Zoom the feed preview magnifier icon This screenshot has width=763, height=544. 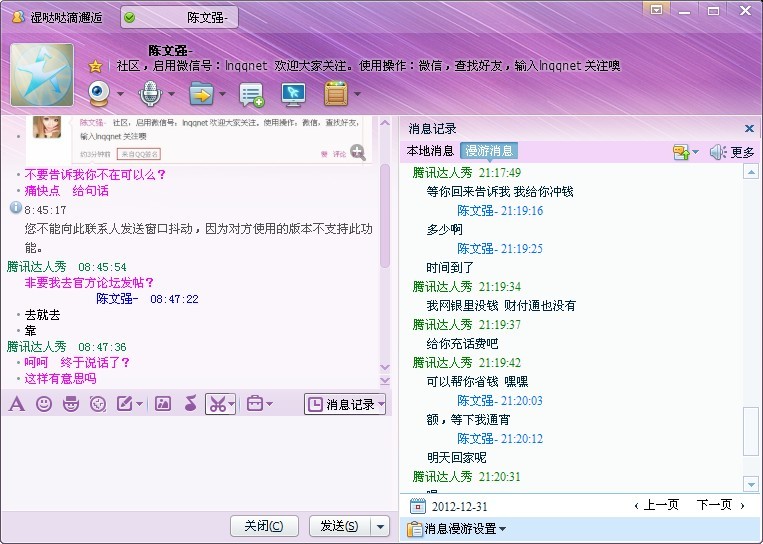358,152
